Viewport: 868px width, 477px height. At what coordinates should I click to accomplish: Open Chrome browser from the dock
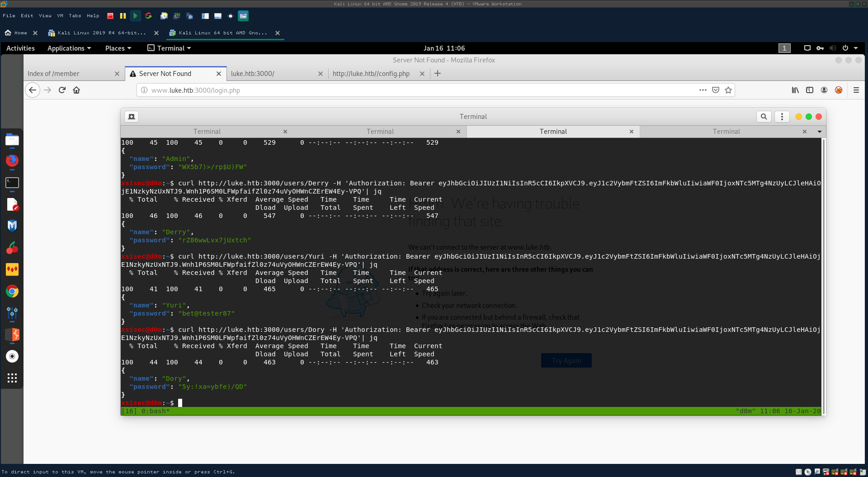[x=12, y=291]
